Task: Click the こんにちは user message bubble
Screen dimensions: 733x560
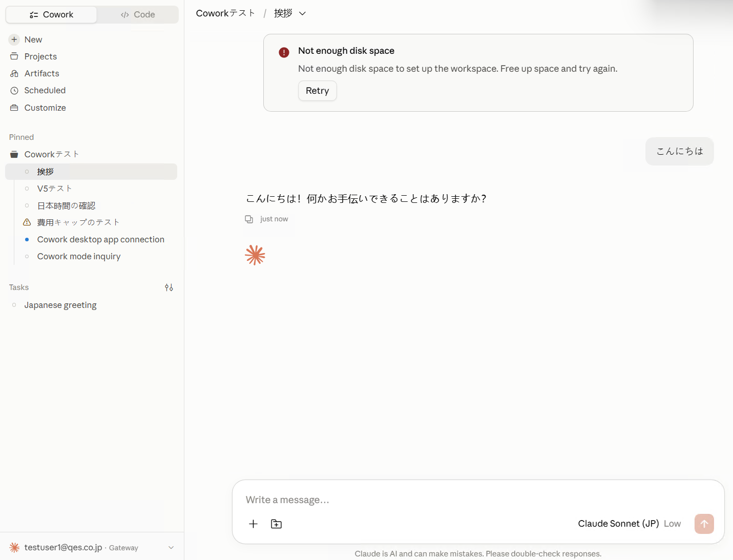Action: 680,151
